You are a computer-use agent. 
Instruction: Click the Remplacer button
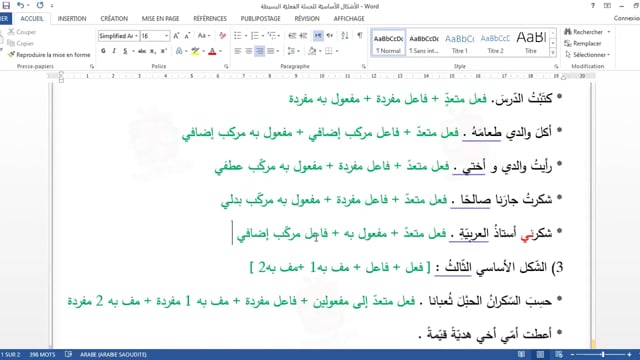583,43
